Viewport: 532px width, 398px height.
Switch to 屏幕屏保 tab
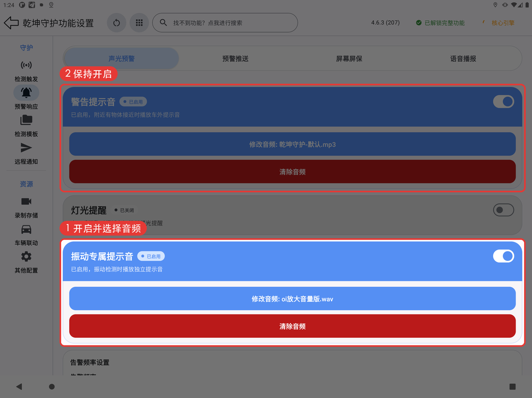tap(349, 59)
